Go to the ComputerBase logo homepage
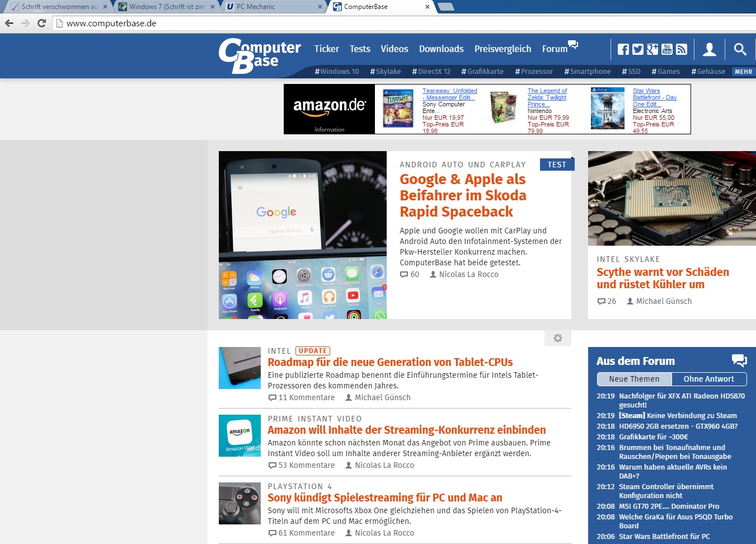Screen dimensions: 756x544 260,55
